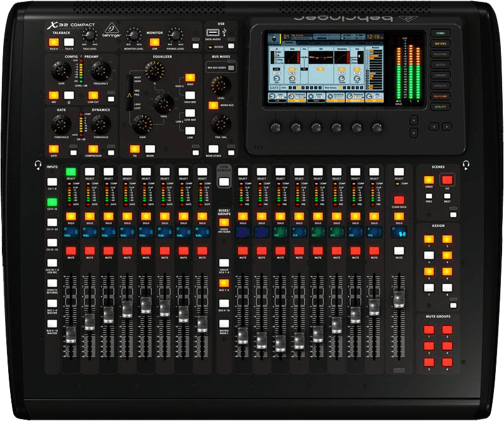The image size is (504, 421).
Task: Switch inputs layer to CH 9-16
Action: pyautogui.click(x=52, y=202)
